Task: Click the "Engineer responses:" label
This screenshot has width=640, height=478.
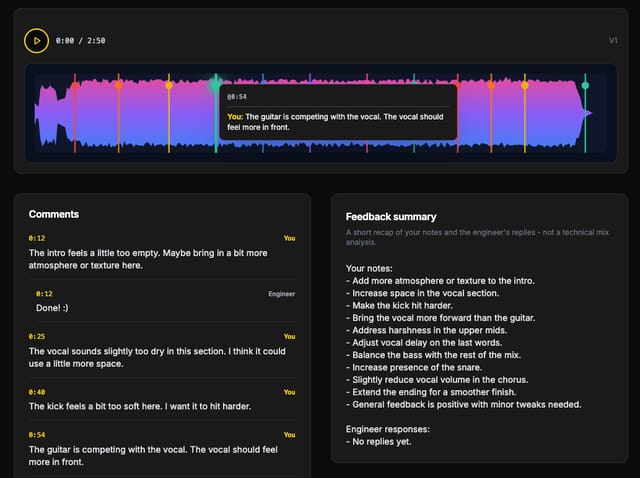Action: (388, 429)
